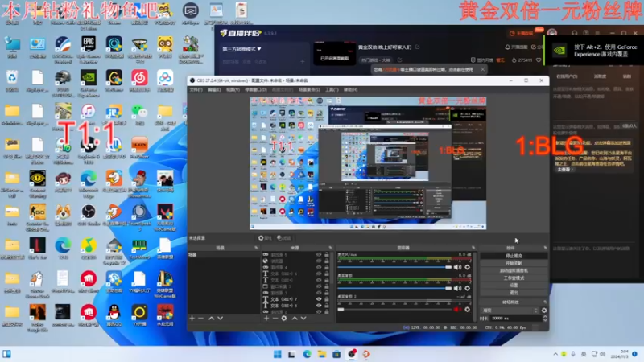Add a new scene with plus icon
The width and height of the screenshot is (644, 362).
coord(192,318)
